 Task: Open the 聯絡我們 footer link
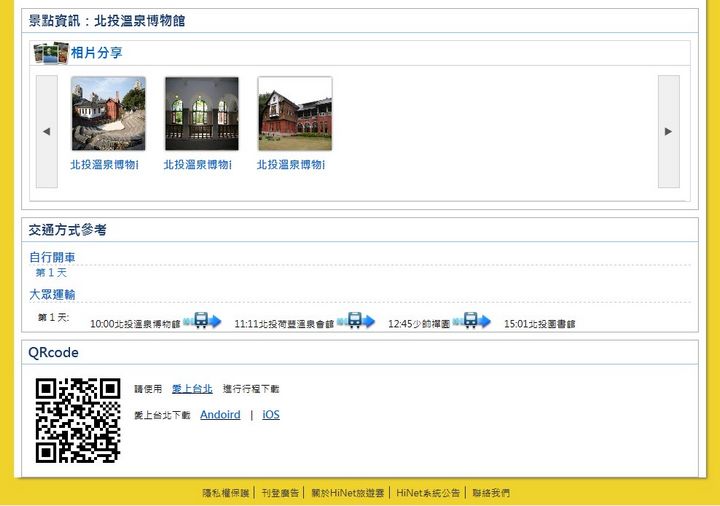coord(491,493)
